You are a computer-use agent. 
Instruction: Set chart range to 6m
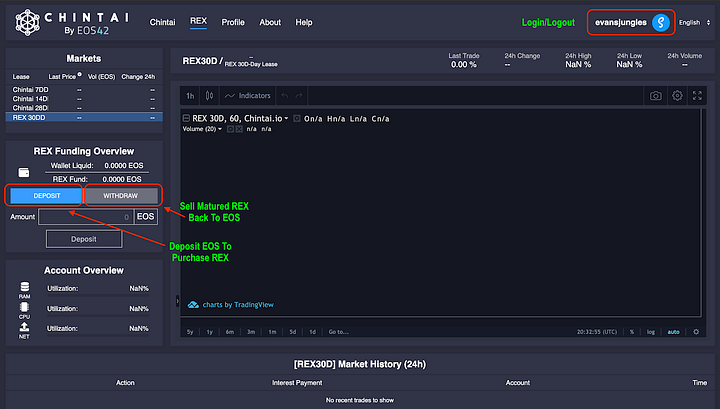point(230,331)
